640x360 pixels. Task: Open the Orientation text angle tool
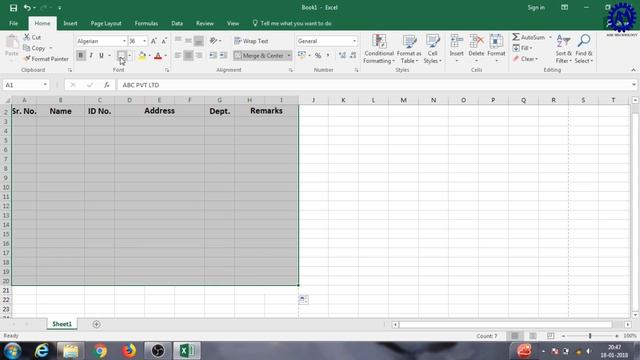pyautogui.click(x=215, y=40)
